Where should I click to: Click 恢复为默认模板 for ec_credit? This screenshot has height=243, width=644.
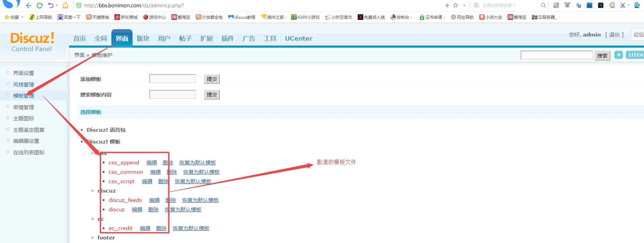pos(191,228)
